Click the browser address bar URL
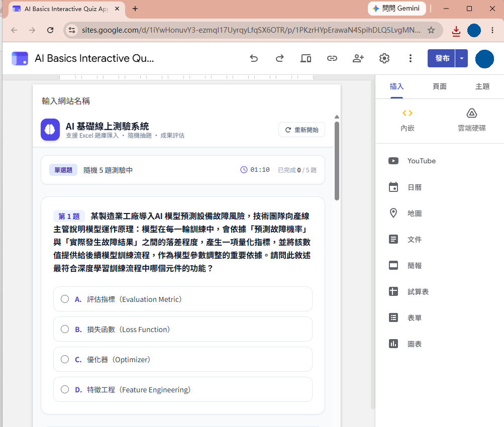The height and width of the screenshot is (427, 504). pos(251,30)
